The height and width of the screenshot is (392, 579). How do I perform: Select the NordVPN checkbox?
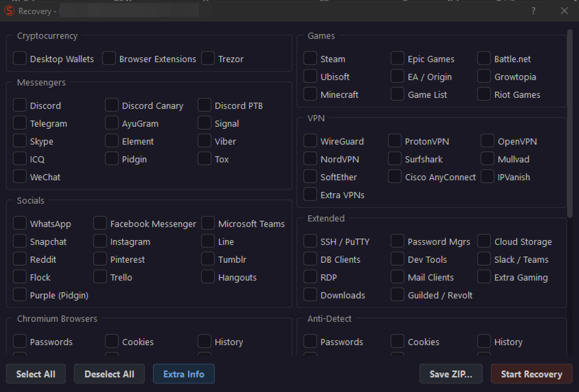pyautogui.click(x=310, y=158)
